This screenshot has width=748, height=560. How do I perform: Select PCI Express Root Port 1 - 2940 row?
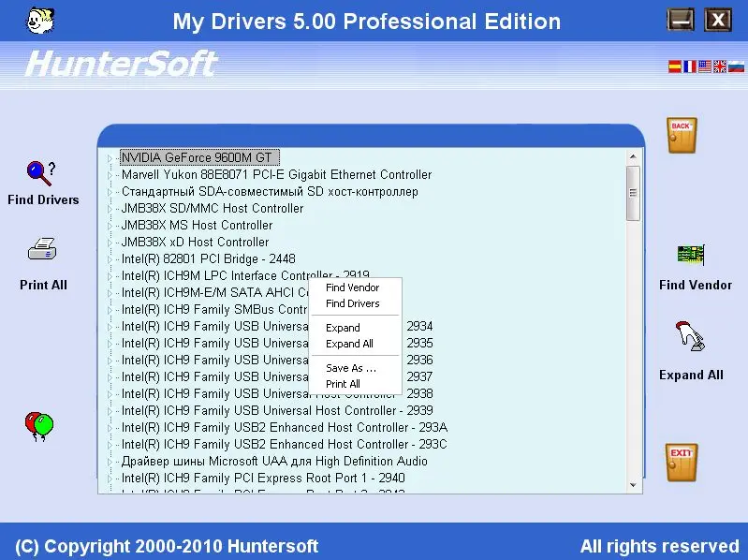click(x=263, y=478)
